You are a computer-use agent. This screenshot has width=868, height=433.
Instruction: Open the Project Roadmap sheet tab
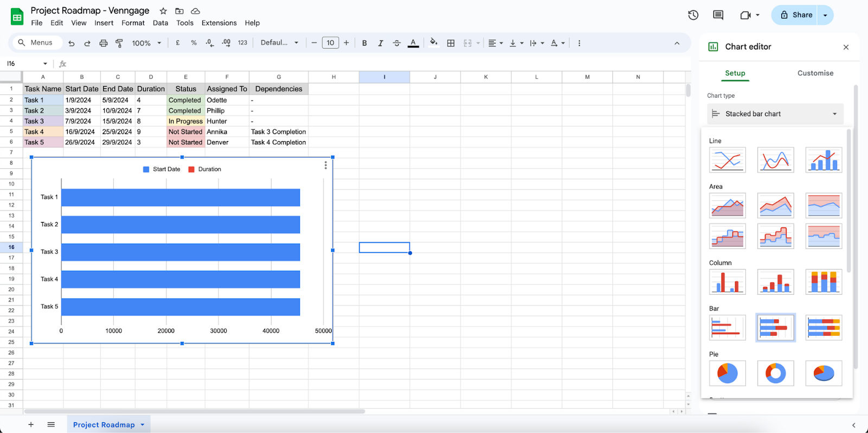pos(108,424)
